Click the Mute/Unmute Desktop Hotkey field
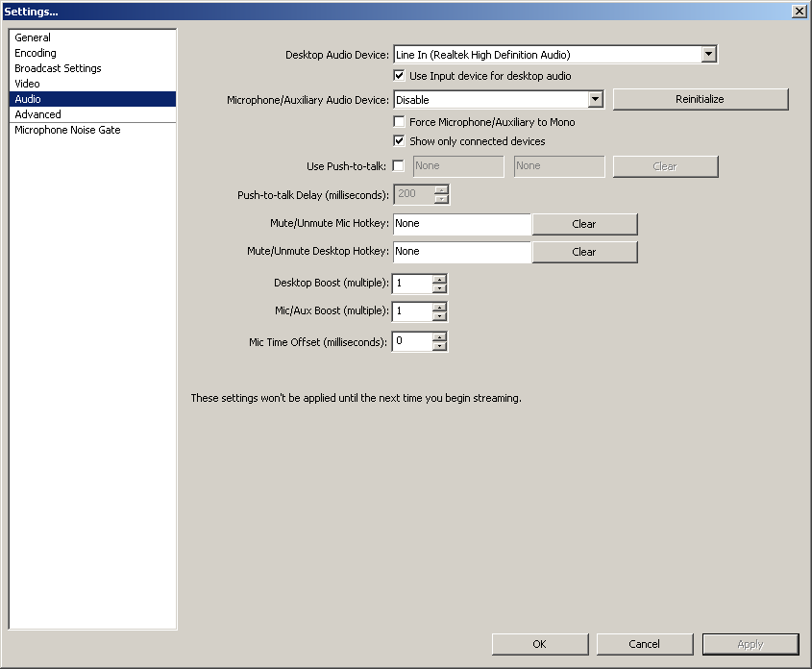812x669 pixels. [x=461, y=252]
